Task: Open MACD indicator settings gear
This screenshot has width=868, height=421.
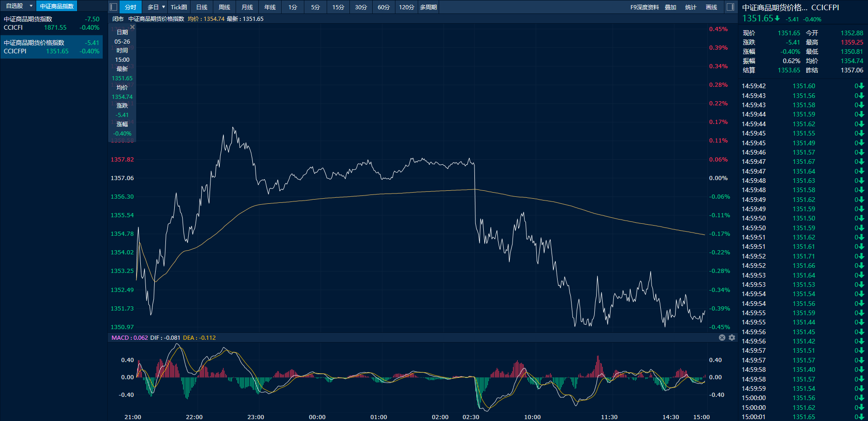Action: (732, 337)
